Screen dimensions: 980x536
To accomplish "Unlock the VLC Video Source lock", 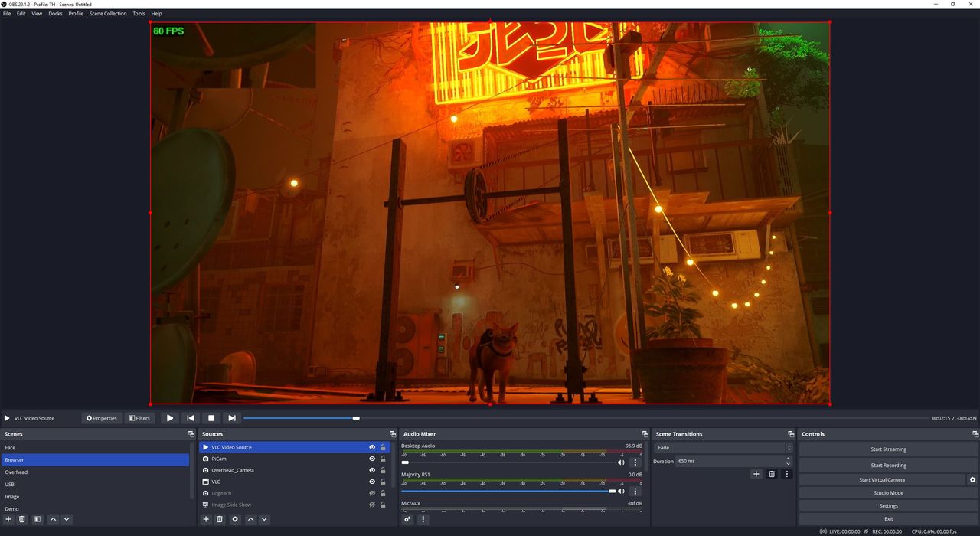I will pos(383,447).
